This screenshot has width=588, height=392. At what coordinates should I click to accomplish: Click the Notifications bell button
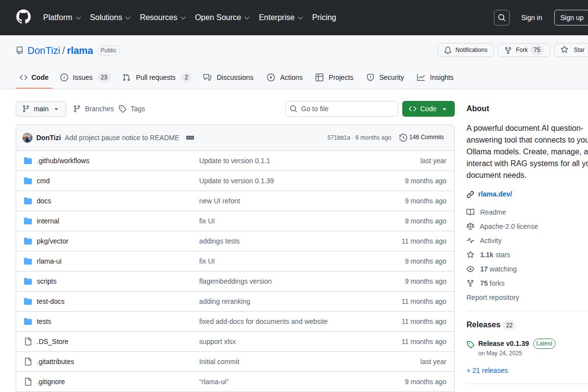coord(465,50)
